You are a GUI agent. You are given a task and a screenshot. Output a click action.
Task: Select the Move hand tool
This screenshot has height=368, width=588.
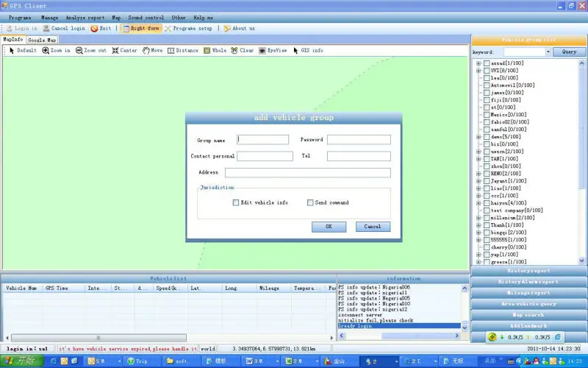pyautogui.click(x=152, y=50)
